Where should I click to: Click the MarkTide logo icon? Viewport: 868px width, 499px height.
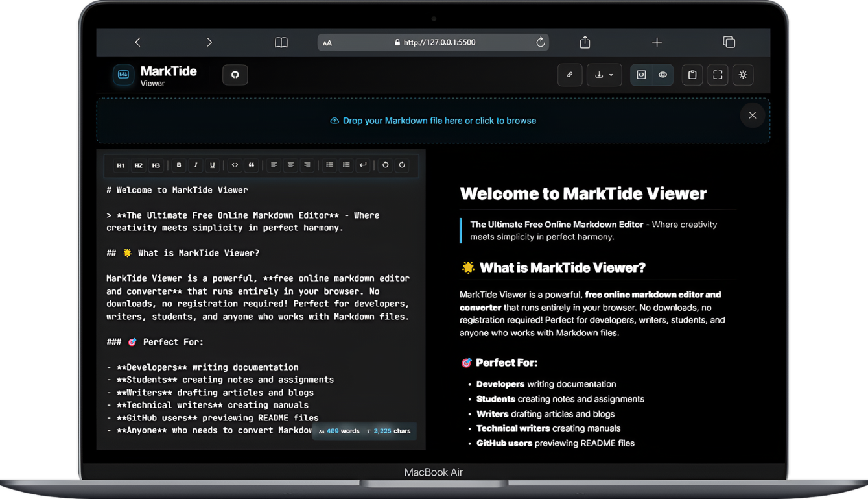click(123, 75)
